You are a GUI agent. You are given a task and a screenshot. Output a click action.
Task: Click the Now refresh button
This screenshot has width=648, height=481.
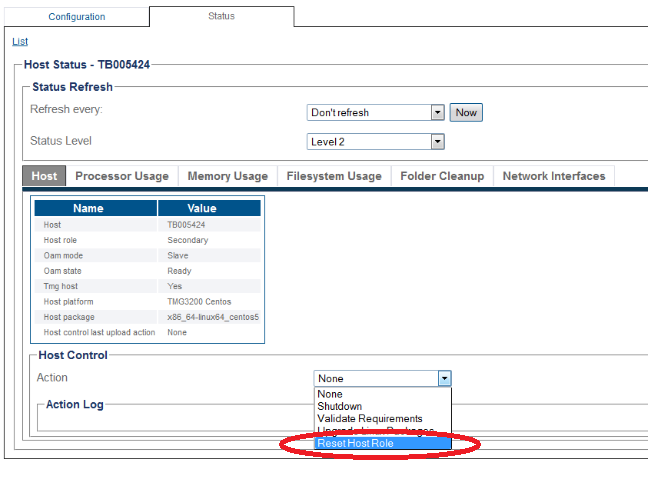[466, 112]
